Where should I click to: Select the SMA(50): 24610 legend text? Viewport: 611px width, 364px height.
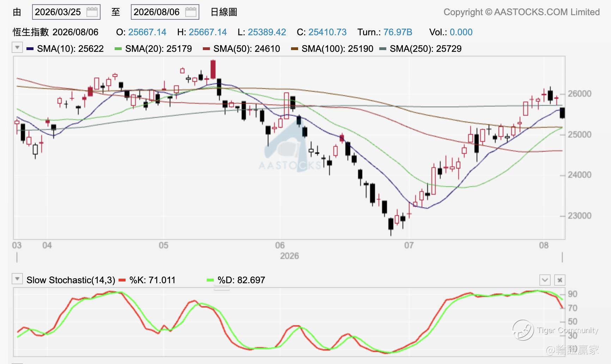pos(247,49)
